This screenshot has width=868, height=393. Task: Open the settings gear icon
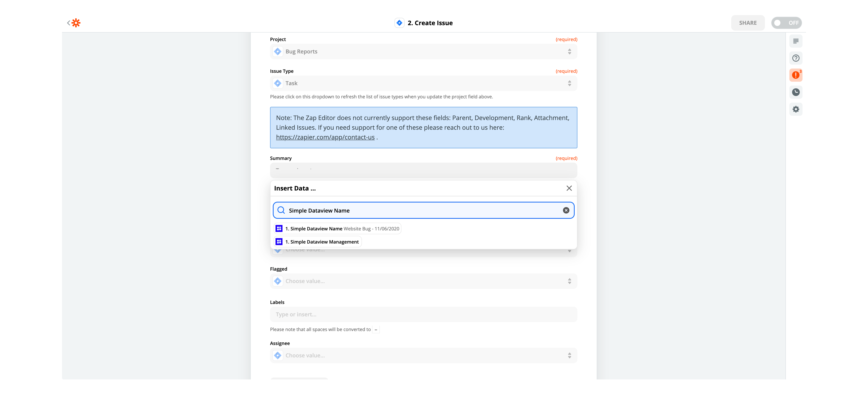(x=796, y=109)
